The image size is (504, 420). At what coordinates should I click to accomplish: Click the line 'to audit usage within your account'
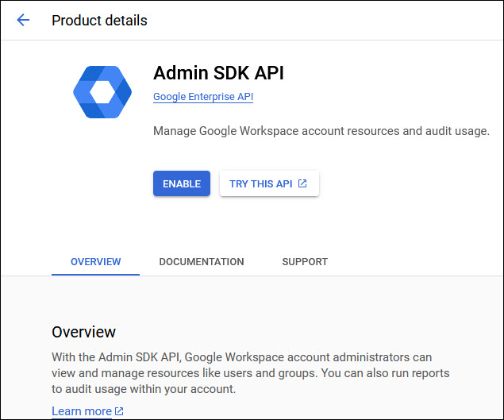coord(144,390)
